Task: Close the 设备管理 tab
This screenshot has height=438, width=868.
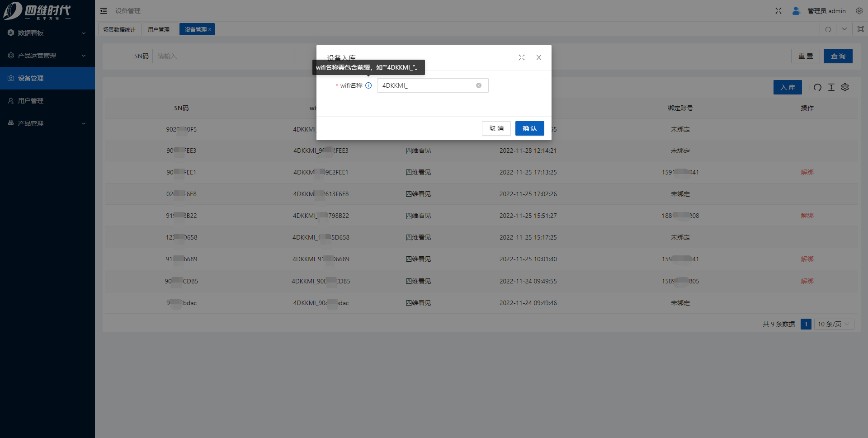Action: (x=210, y=29)
